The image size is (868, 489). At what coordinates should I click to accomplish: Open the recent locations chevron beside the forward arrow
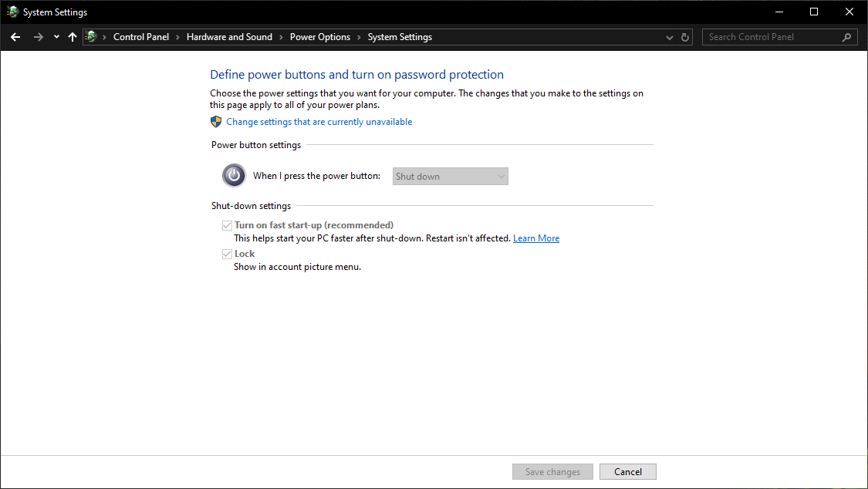tap(56, 36)
